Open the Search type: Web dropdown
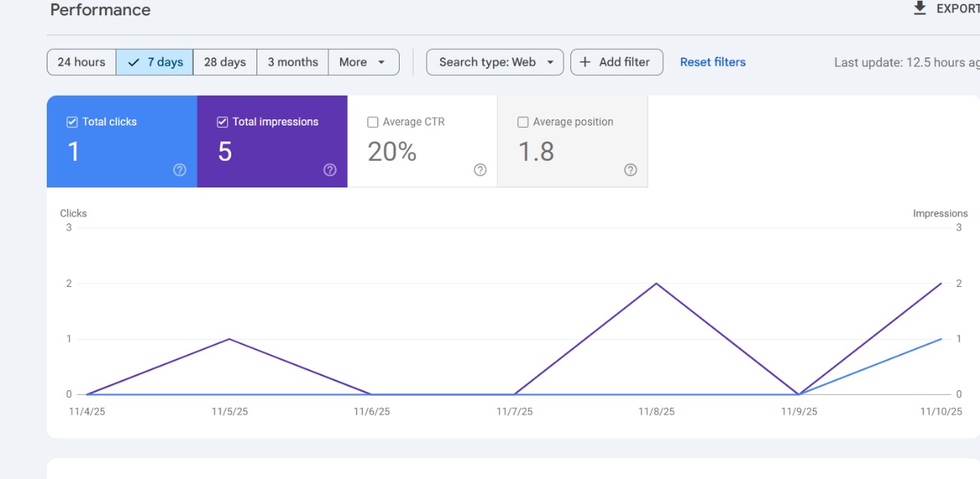980x479 pixels. click(x=495, y=62)
